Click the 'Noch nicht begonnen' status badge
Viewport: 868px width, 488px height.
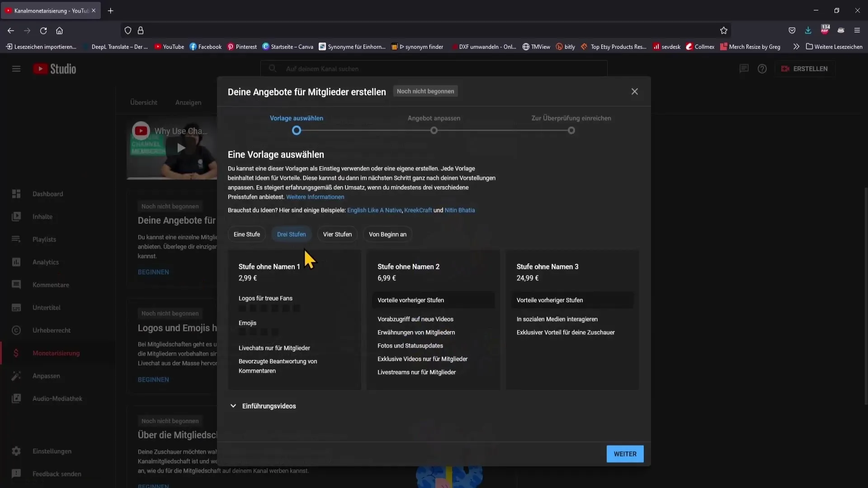(426, 91)
